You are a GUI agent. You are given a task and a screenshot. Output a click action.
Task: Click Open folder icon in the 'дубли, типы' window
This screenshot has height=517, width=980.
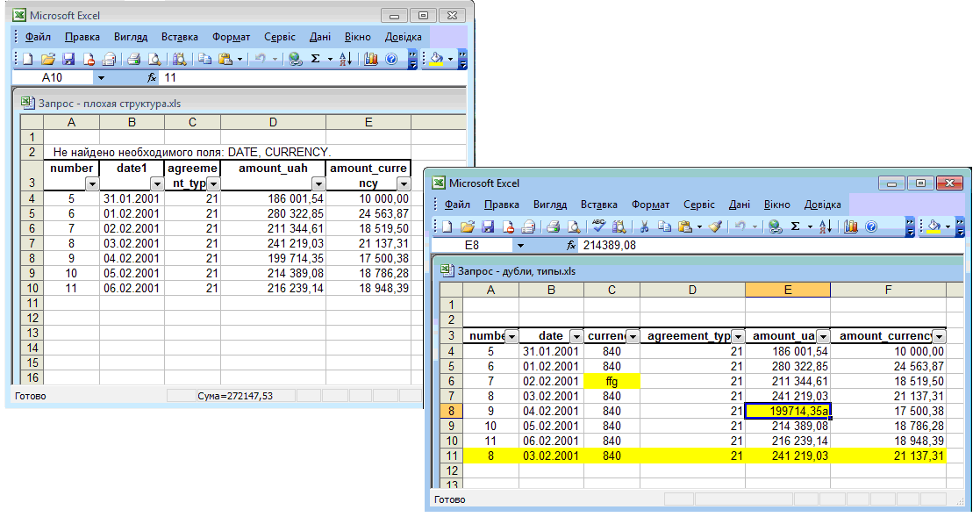point(468,226)
